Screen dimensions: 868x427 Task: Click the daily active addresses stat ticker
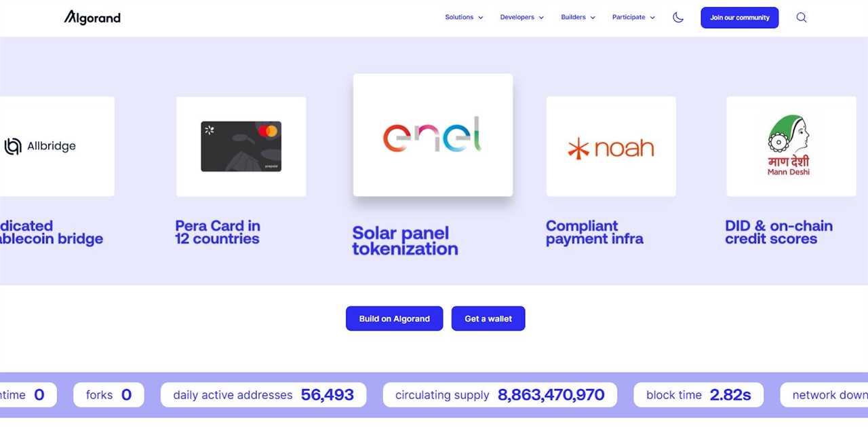point(263,394)
